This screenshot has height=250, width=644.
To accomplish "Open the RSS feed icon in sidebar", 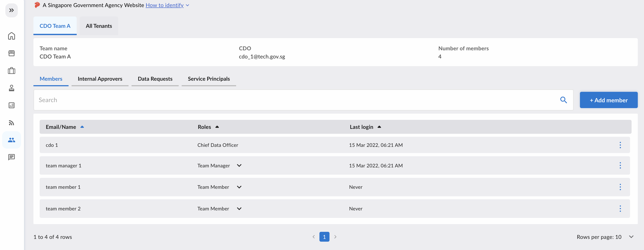I will (12, 123).
